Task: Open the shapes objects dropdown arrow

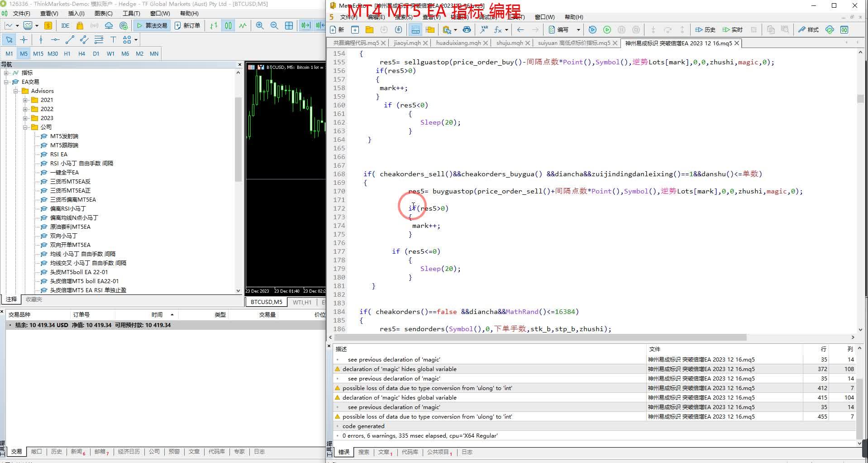Action: pos(136,40)
